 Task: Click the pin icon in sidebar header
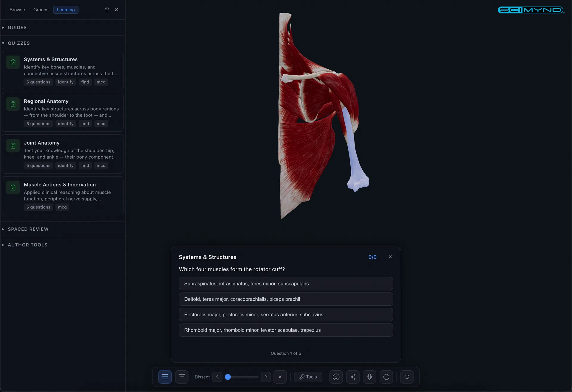[107, 10]
